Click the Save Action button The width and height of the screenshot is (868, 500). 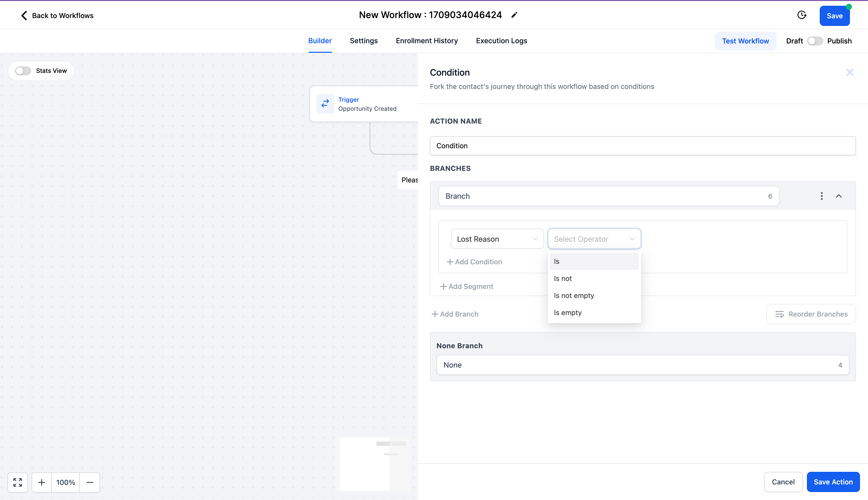[833, 482]
